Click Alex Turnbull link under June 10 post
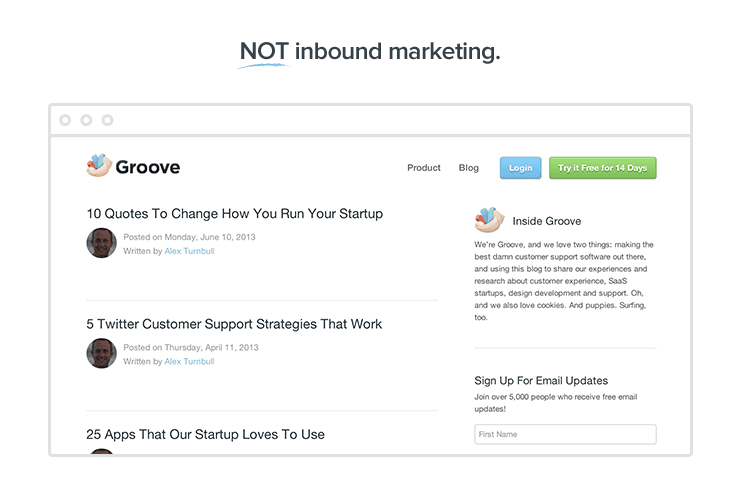This screenshot has height=504, width=741. pyautogui.click(x=189, y=251)
